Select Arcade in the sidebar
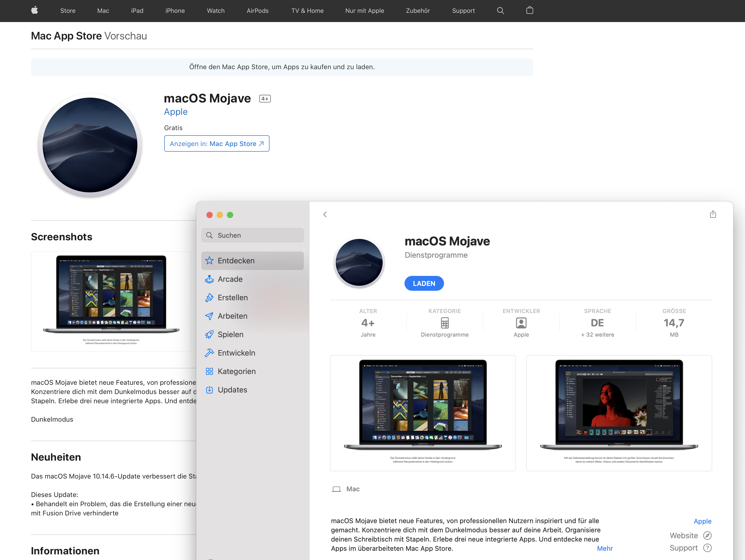Screen dimensions: 745x560 click(230, 279)
